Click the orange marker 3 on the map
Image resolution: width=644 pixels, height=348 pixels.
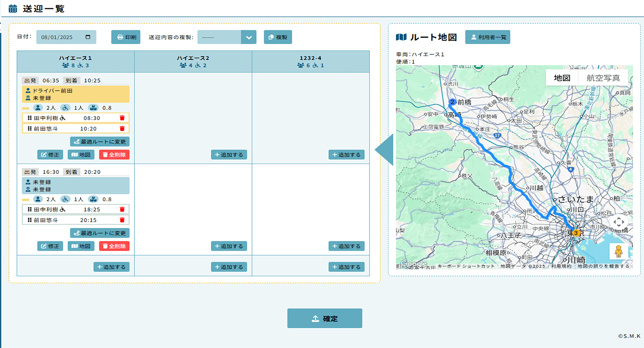pos(576,233)
